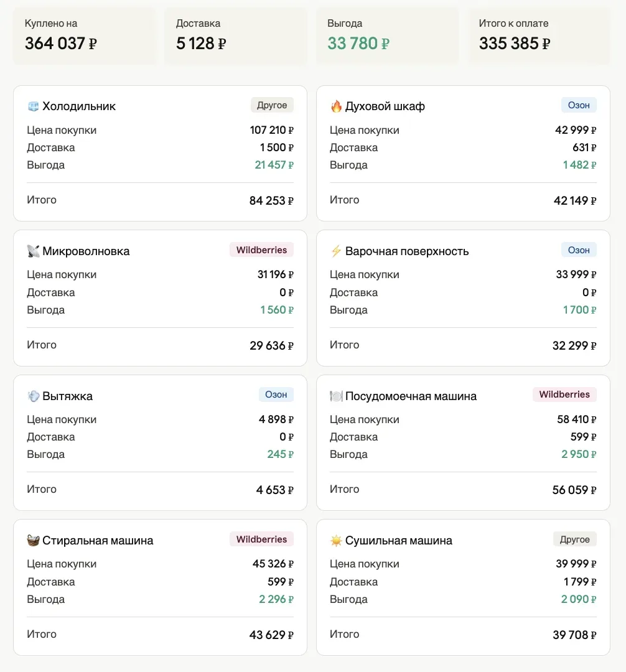
Task: Click the satellite icon beside Микроволновка
Action: coord(34,251)
